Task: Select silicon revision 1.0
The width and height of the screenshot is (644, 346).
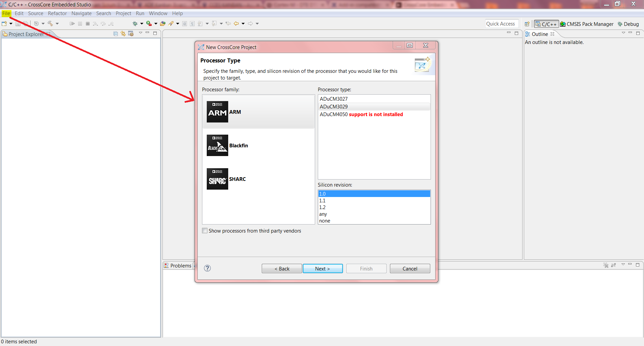Action: point(374,194)
